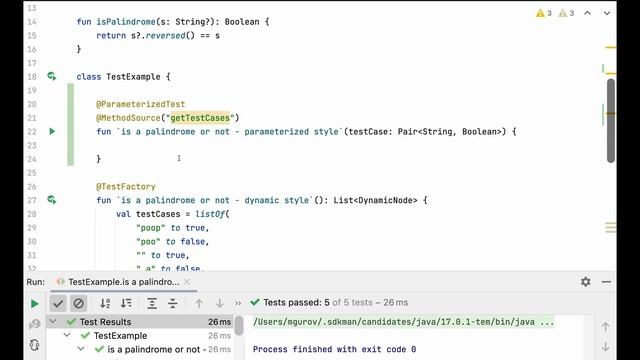
Task: Click the @MethodSource annotation
Action: pos(128,118)
